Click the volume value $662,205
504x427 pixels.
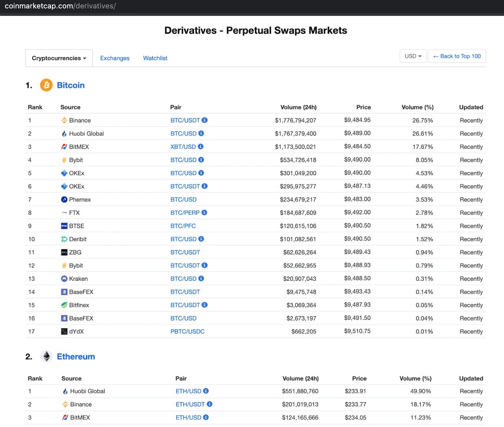coord(304,331)
